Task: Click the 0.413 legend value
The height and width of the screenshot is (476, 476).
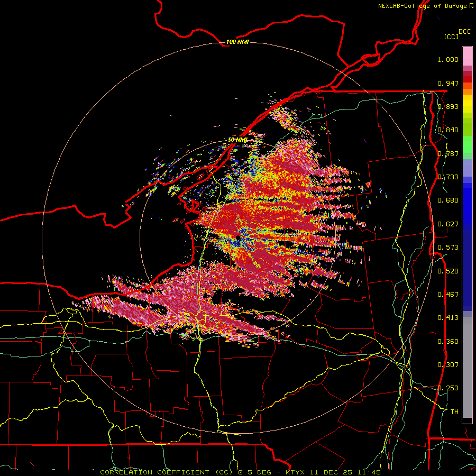Action: point(448,318)
